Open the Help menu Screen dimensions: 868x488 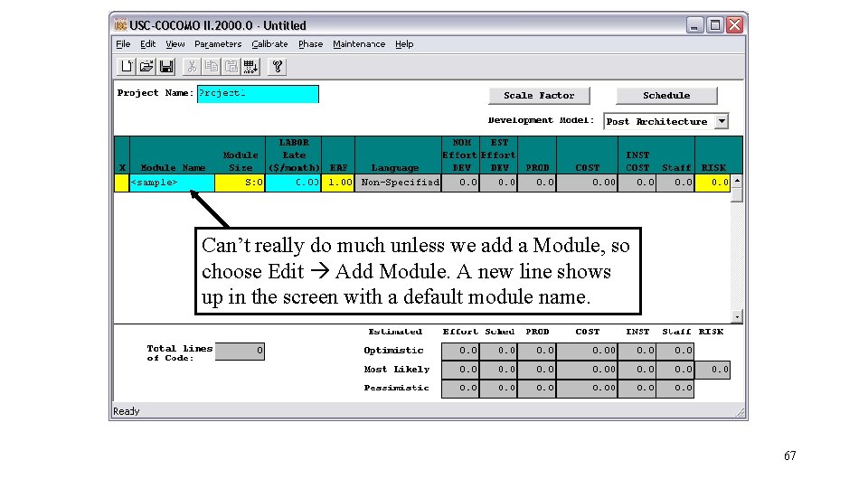[404, 44]
